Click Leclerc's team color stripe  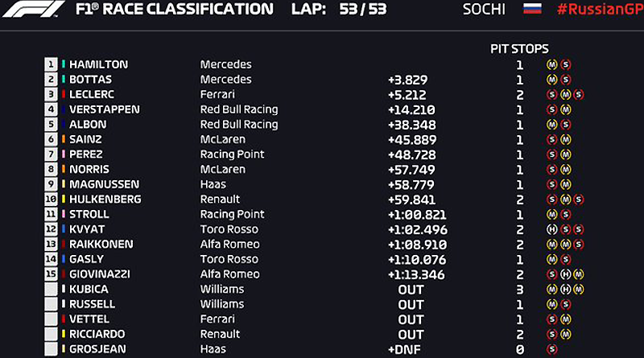point(64,94)
